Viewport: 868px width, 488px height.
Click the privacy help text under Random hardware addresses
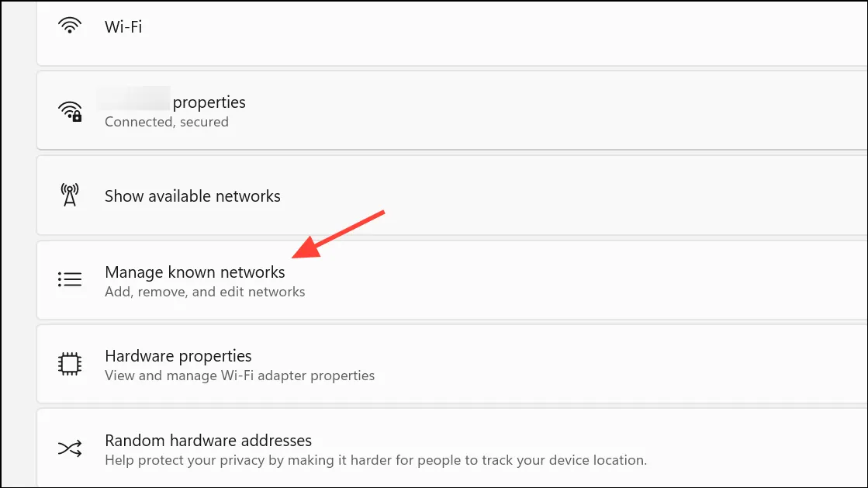coord(376,460)
